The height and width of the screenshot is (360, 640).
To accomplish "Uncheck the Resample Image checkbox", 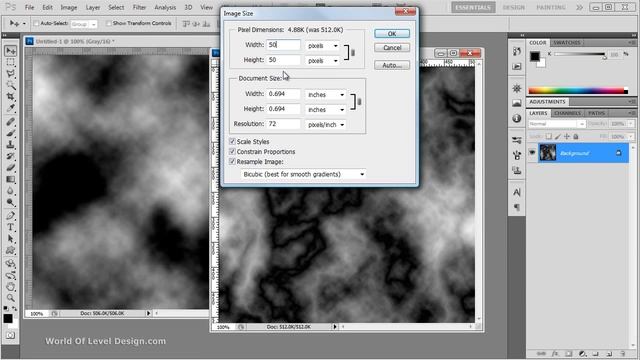I will pyautogui.click(x=232, y=162).
